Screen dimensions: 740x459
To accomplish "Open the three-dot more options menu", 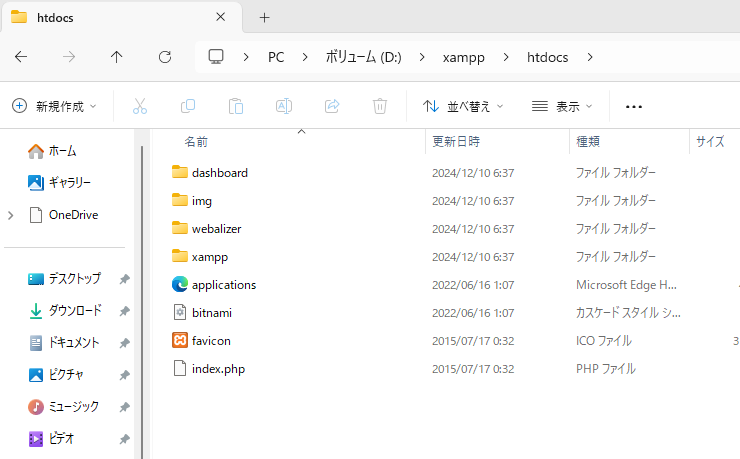I will [633, 106].
